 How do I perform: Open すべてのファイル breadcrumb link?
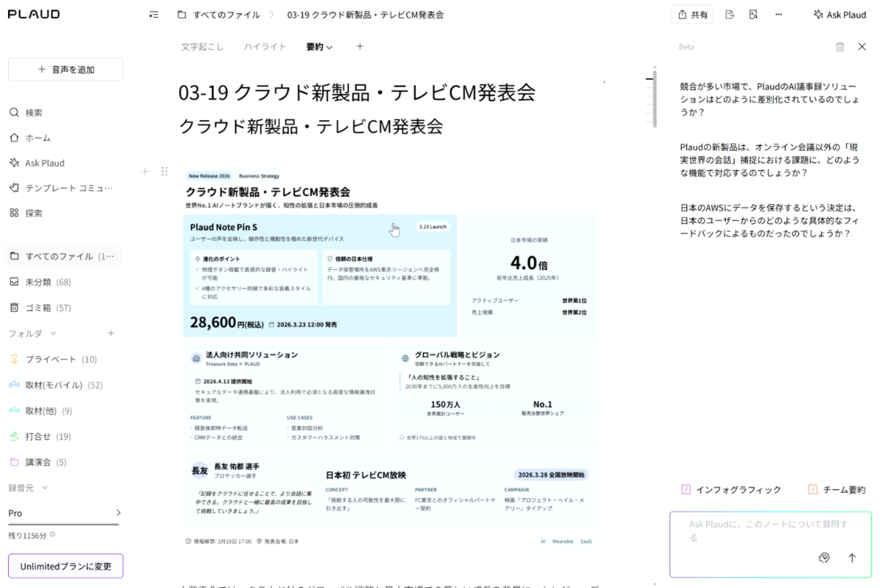226,15
